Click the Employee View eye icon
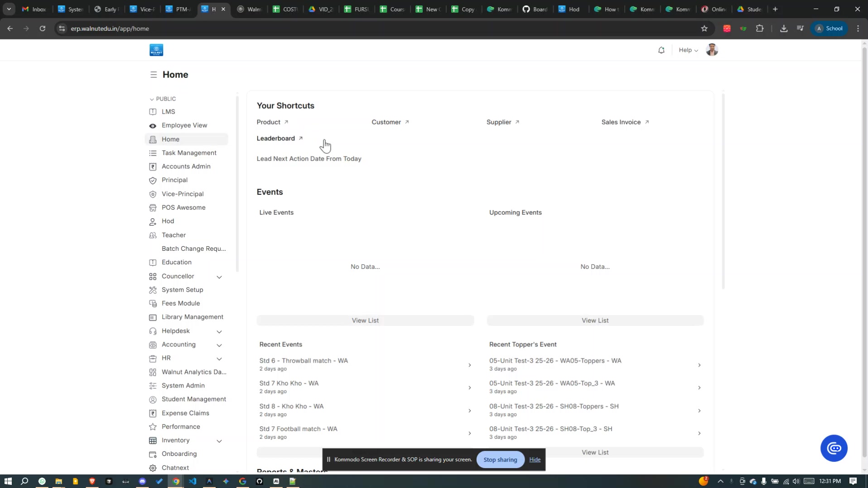Viewport: 868px width, 488px height. pos(153,126)
